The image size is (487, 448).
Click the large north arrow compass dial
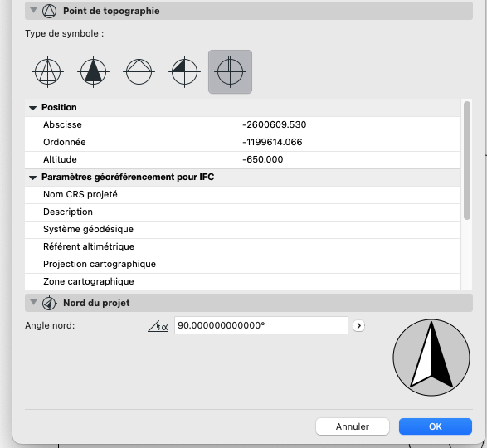[x=431, y=358]
